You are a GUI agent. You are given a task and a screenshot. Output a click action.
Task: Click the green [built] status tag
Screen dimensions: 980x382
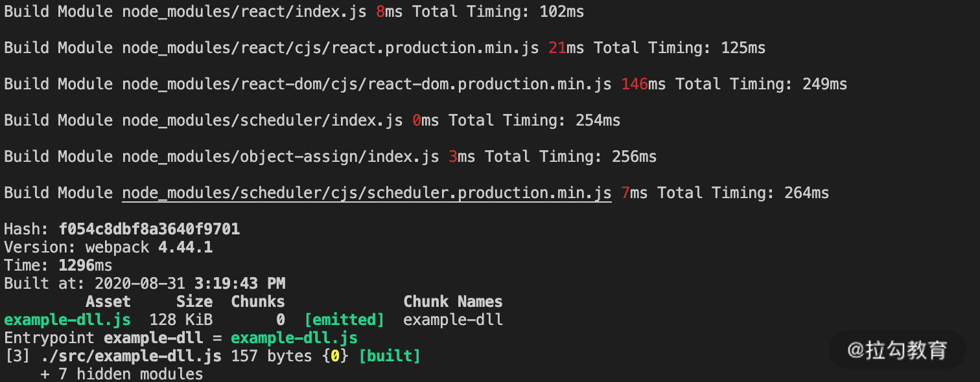click(x=389, y=356)
